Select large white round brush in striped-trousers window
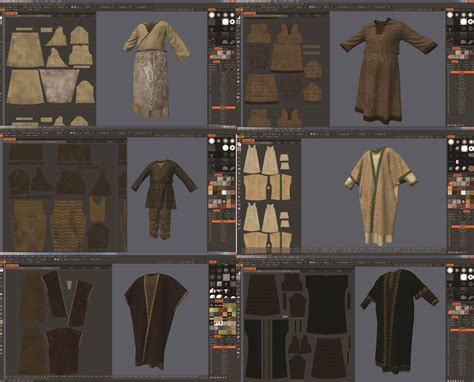 212,141
